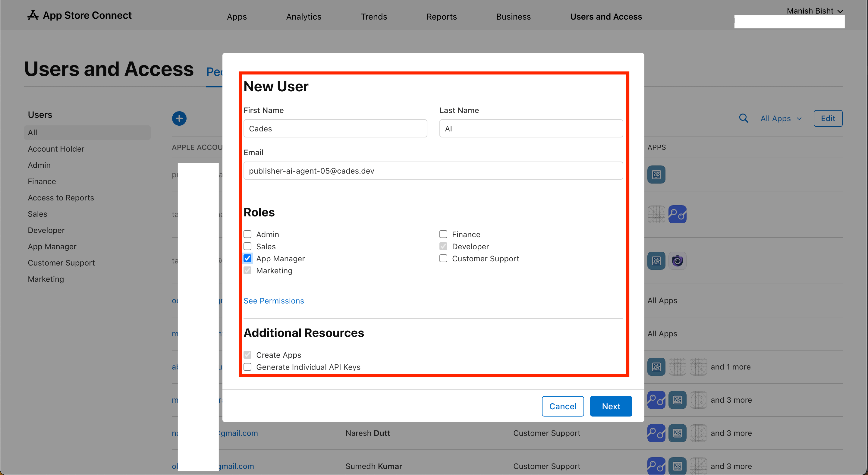Check the Customer Support role checkbox
Viewport: 868px width, 475px height.
point(443,258)
